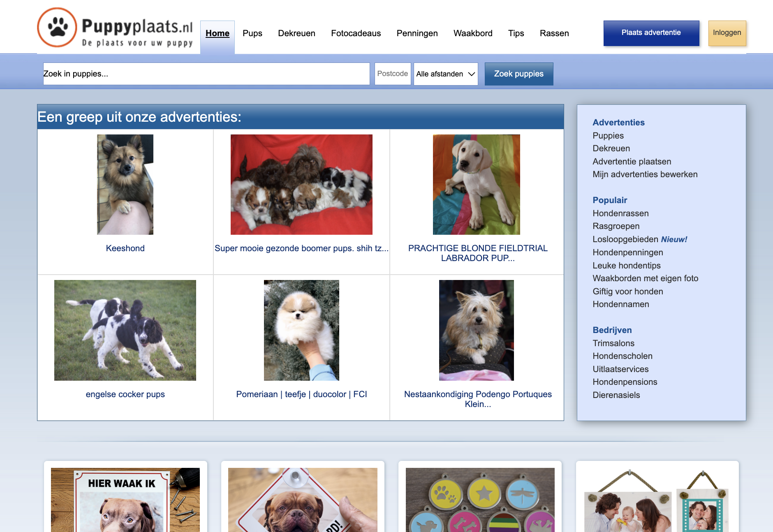Screen dimensions: 773x532
Task: Open Dekreuen in the top navigation
Action: [296, 33]
